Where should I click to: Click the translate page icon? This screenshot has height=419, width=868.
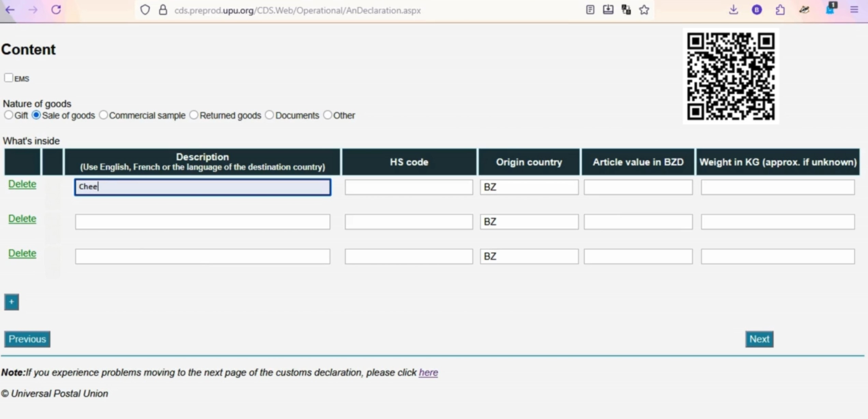[x=626, y=10]
